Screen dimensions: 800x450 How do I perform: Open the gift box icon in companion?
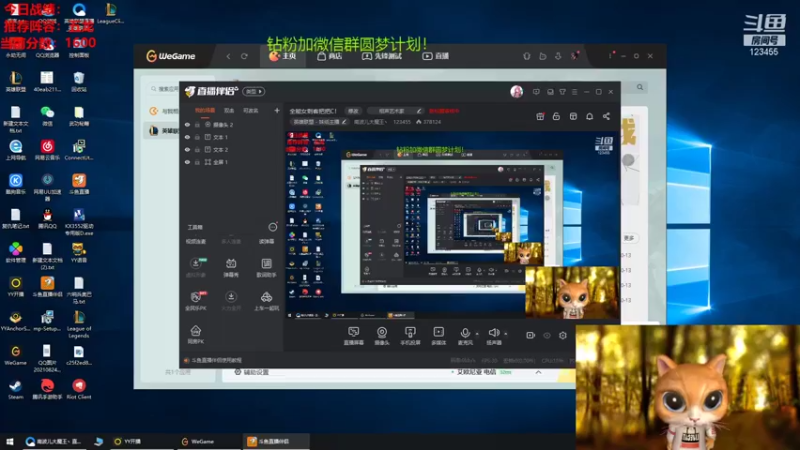(x=540, y=116)
